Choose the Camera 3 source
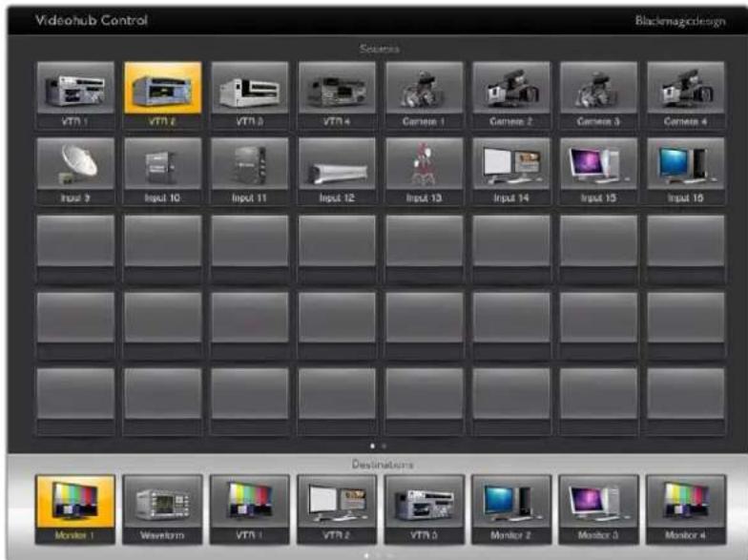The image size is (748, 560). (598, 95)
